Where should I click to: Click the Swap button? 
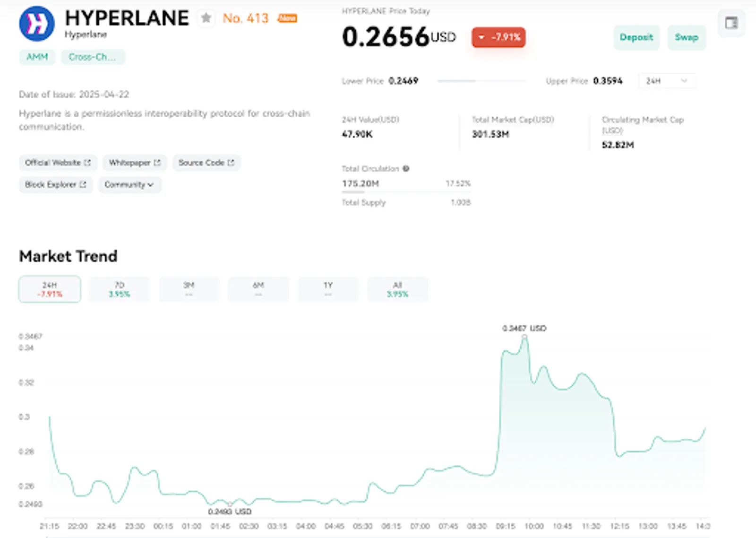click(687, 37)
